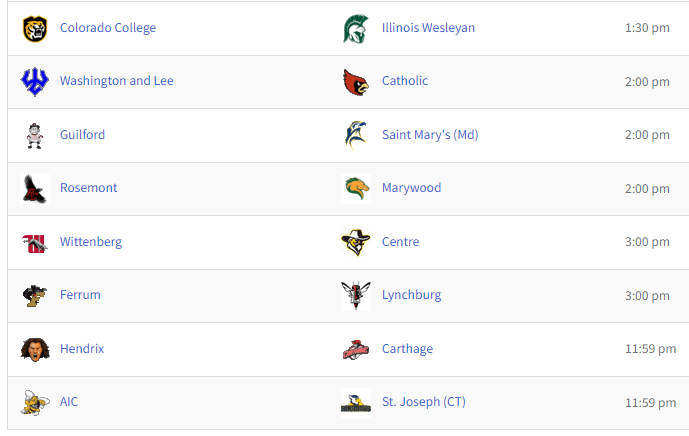
Task: Open the Wittenberg team link
Action: pos(91,242)
